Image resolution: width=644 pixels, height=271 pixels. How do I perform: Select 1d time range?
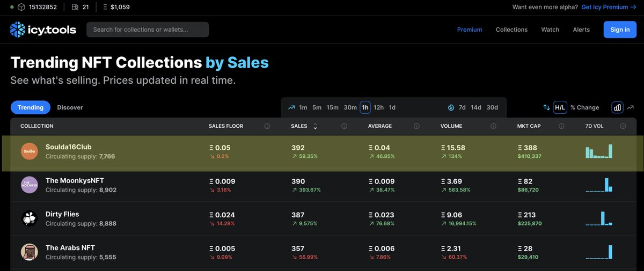(x=392, y=107)
